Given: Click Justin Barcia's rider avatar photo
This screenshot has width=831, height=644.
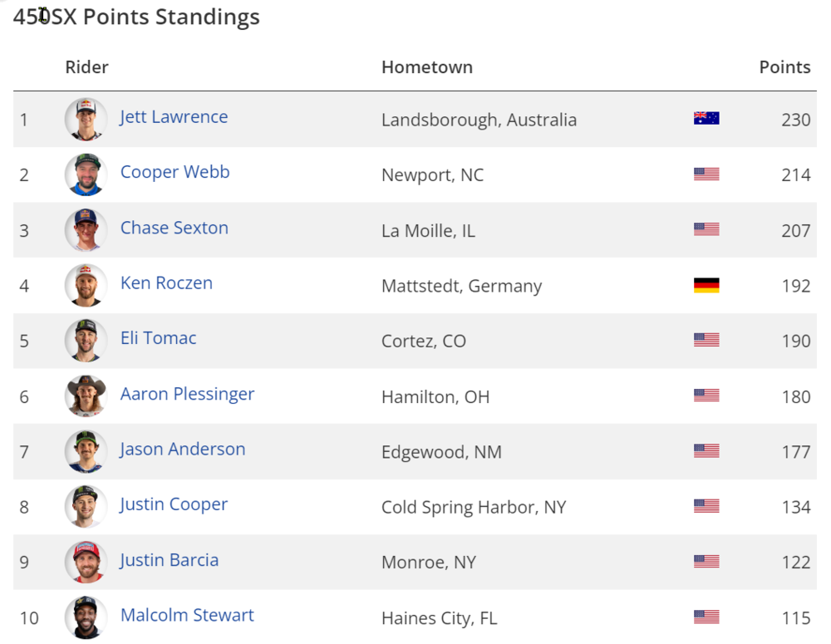Looking at the screenshot, I should 86,562.
